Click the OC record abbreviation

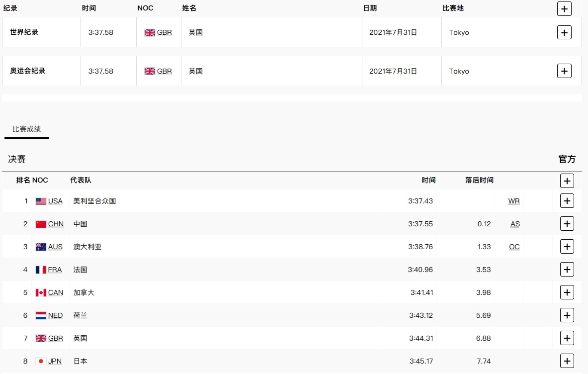click(x=514, y=247)
